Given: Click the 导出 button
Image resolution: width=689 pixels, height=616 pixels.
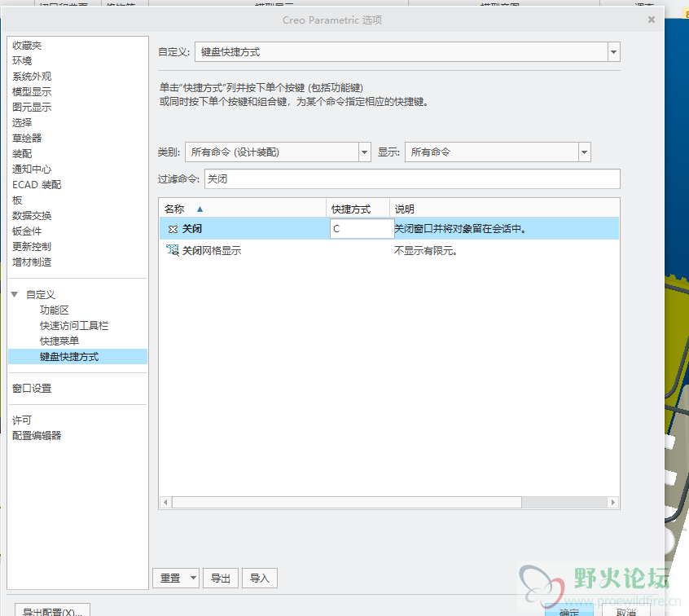Looking at the screenshot, I should point(221,579).
